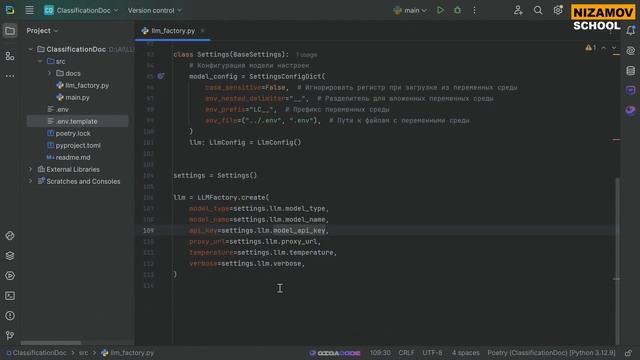The height and width of the screenshot is (360, 640).
Task: Open the purple plugin icon on right bar
Action: (631, 110)
